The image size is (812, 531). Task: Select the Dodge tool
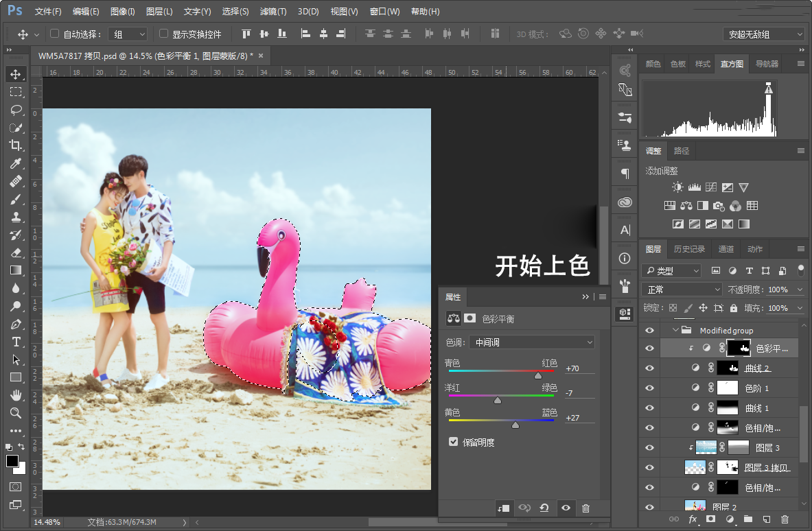[x=16, y=306]
